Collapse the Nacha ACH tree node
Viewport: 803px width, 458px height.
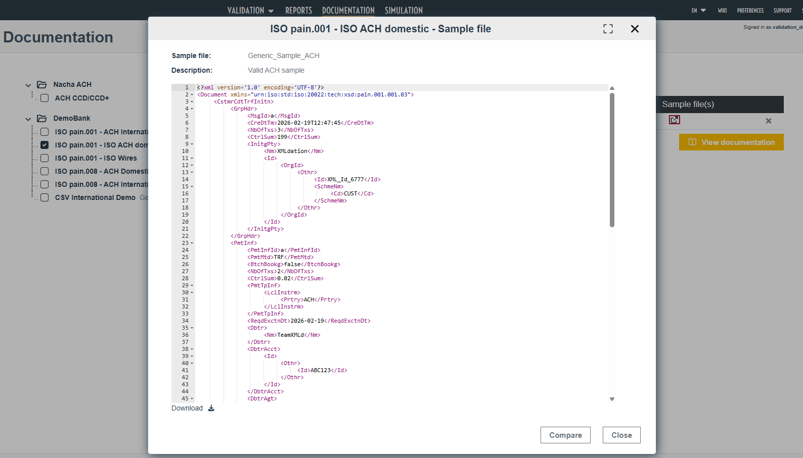pyautogui.click(x=28, y=85)
